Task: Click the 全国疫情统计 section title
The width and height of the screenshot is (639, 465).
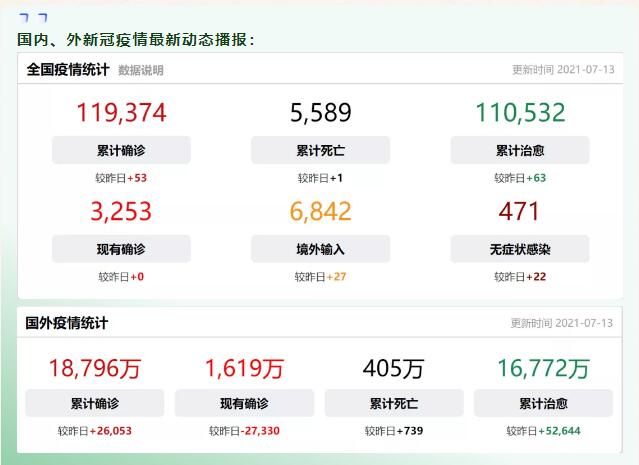Action: click(68, 70)
